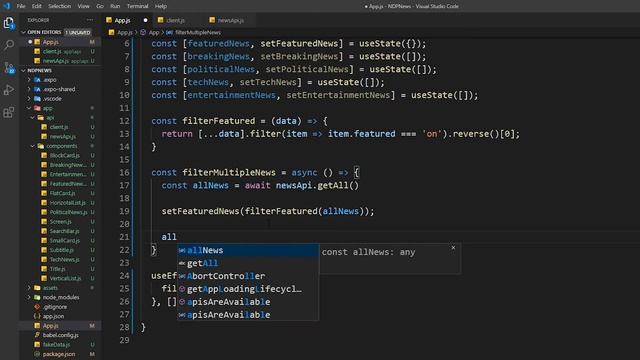
Task: Open the Explorer view in activity bar
Action: pos(9,23)
